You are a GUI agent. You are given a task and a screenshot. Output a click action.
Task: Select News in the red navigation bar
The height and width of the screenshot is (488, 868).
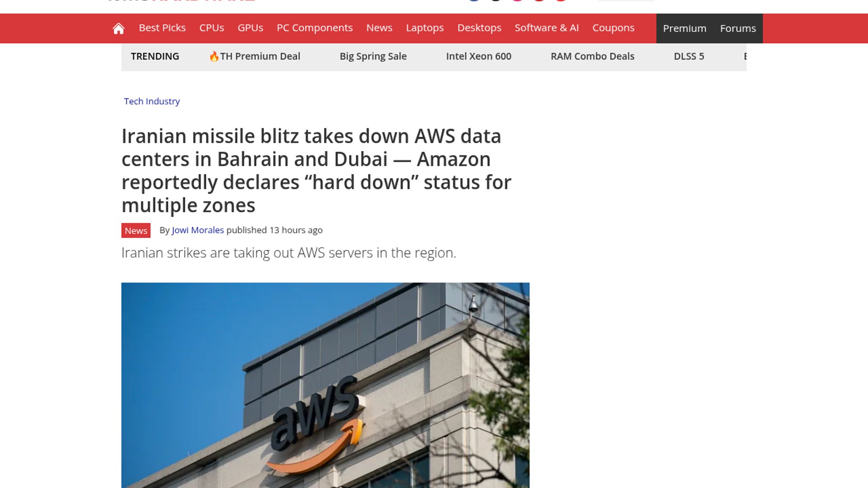click(x=379, y=28)
